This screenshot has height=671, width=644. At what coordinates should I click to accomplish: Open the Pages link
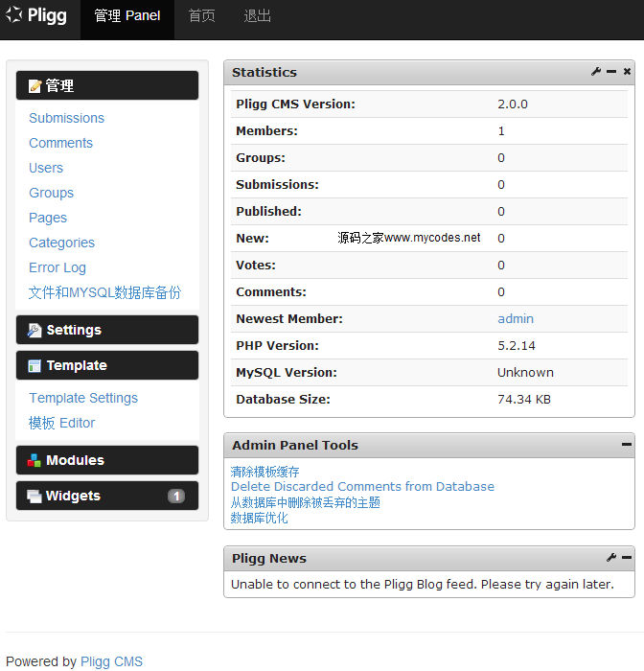coord(48,218)
